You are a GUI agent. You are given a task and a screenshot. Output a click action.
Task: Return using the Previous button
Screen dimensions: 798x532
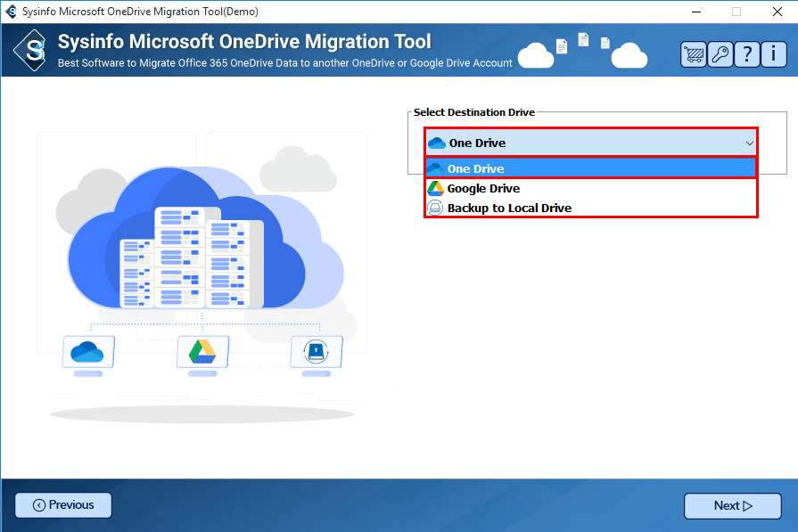(63, 505)
